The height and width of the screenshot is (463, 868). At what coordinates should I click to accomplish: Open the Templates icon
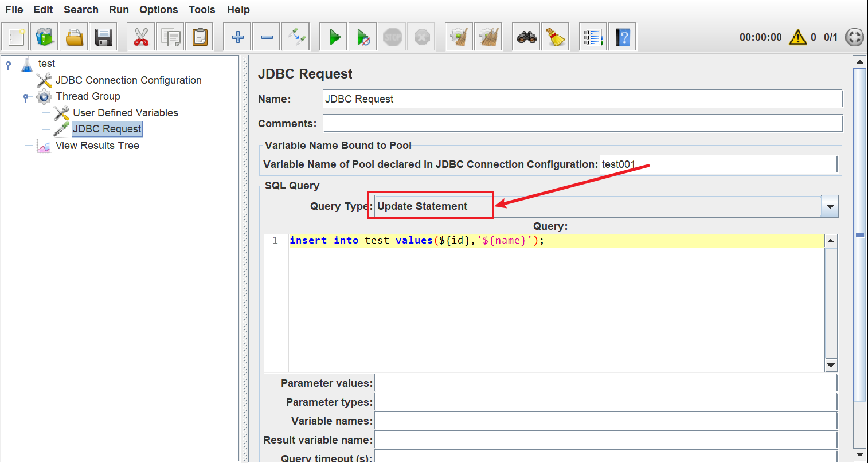pos(45,37)
